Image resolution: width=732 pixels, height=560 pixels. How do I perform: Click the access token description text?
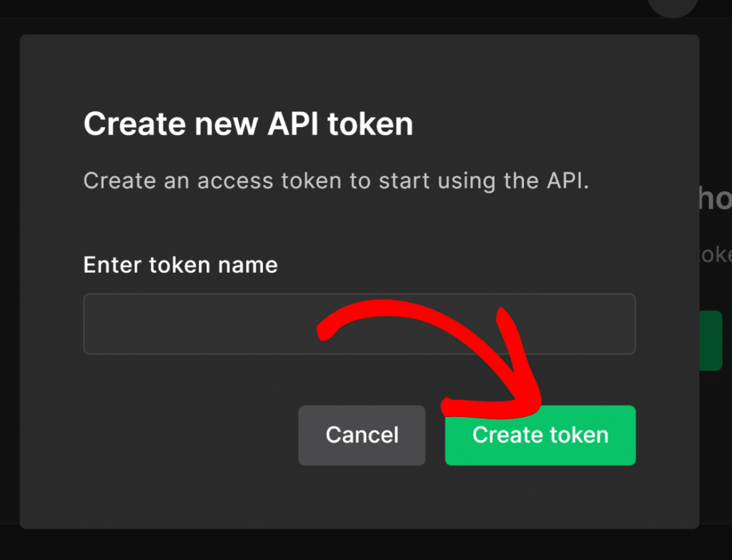pyautogui.click(x=336, y=181)
